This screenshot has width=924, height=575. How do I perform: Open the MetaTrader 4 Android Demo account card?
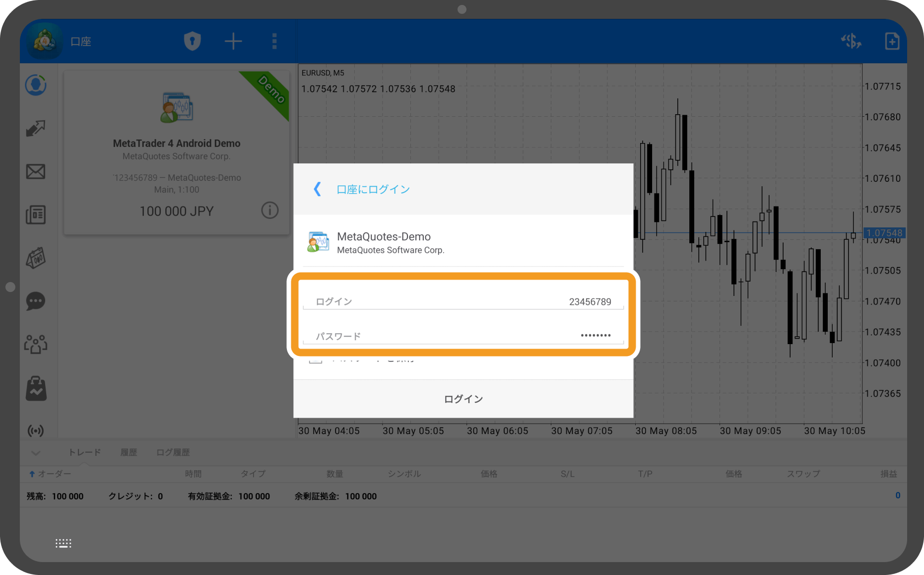177,152
